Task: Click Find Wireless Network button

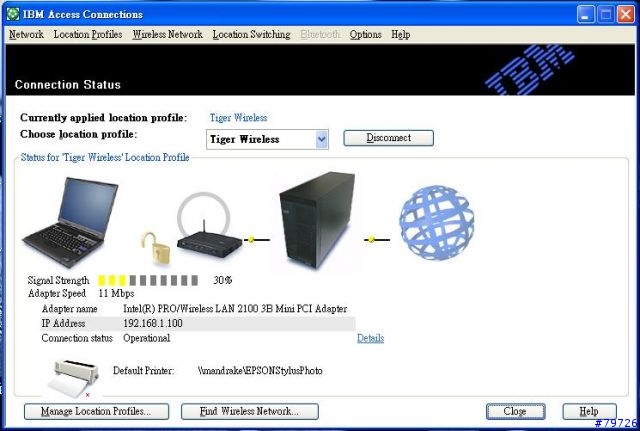Action: (x=249, y=411)
